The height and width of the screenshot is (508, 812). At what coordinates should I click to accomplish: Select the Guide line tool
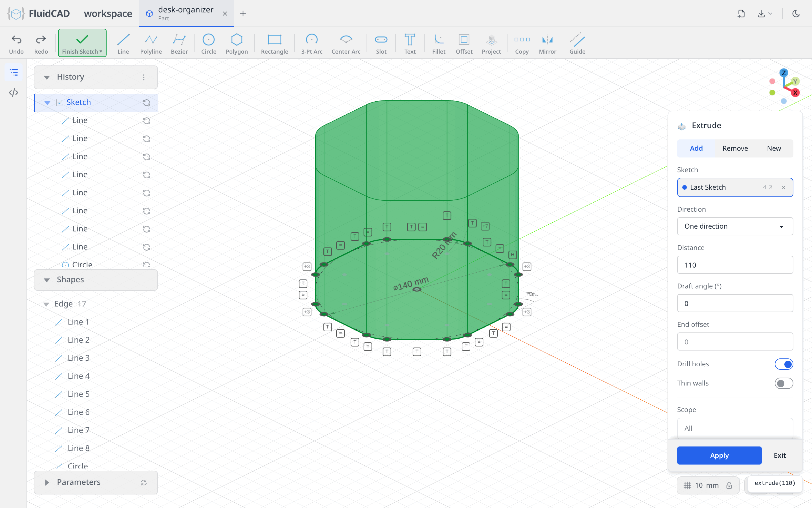pyautogui.click(x=577, y=44)
